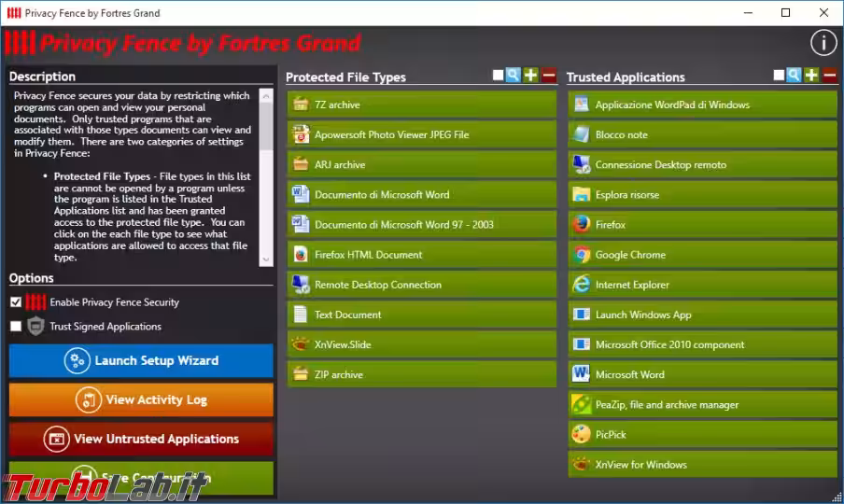
Task: Select Documento di Microsoft Word entry
Action: tap(422, 195)
